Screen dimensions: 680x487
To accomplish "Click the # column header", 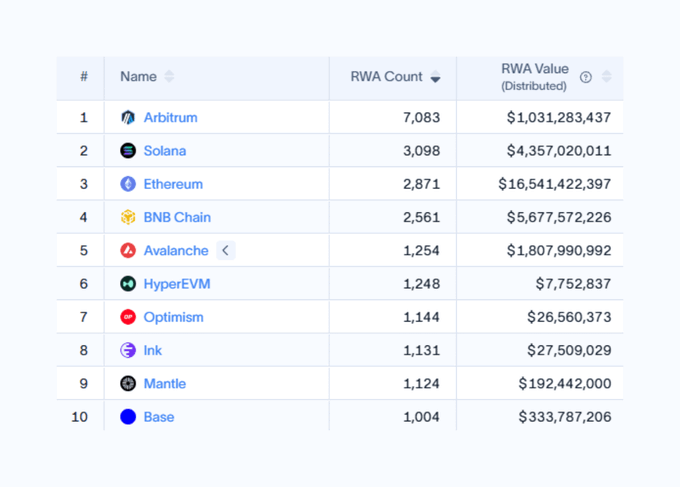I will coord(84,77).
